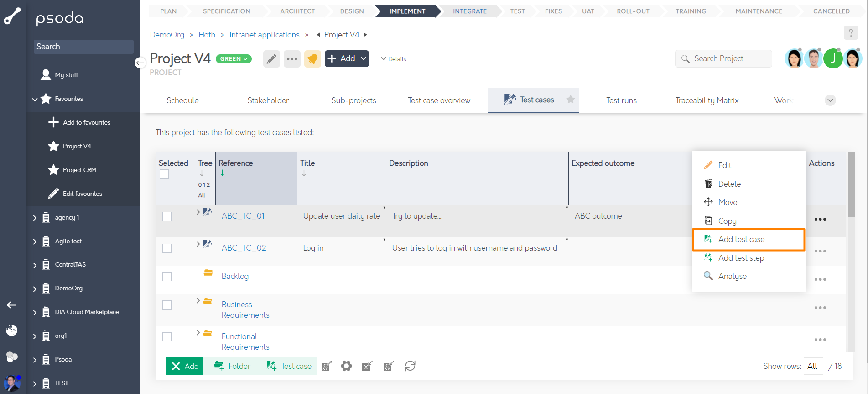Click the Psoda logo icon at top left
The width and height of the screenshot is (868, 394).
click(x=12, y=16)
